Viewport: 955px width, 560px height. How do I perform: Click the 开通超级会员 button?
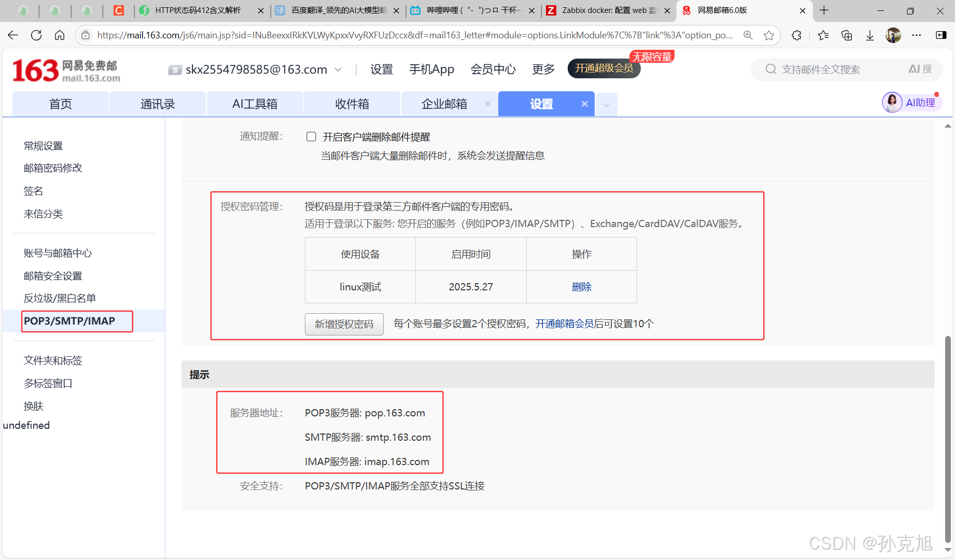604,68
